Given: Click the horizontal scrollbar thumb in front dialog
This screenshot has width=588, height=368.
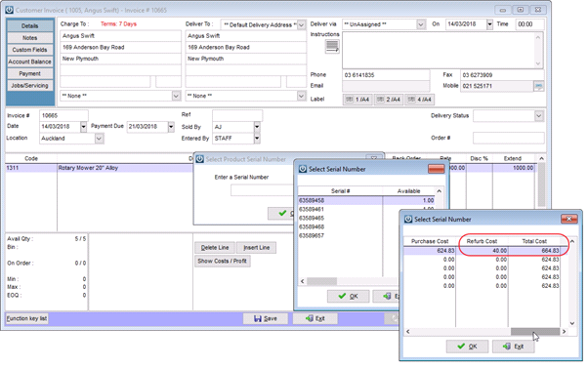Looking at the screenshot, I should pyautogui.click(x=535, y=332).
